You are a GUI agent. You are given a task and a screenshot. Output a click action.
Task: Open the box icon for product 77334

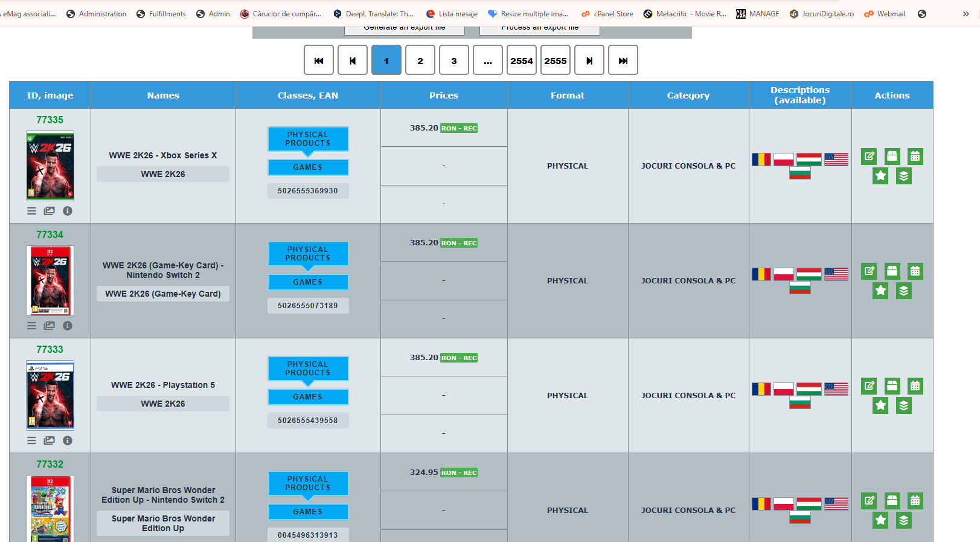[892, 271]
